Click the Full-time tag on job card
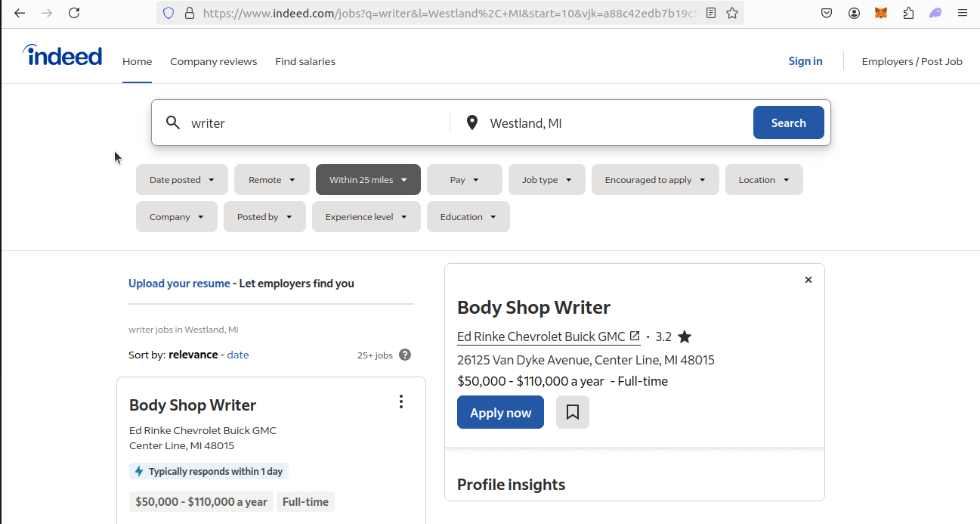Image resolution: width=980 pixels, height=524 pixels. [305, 502]
